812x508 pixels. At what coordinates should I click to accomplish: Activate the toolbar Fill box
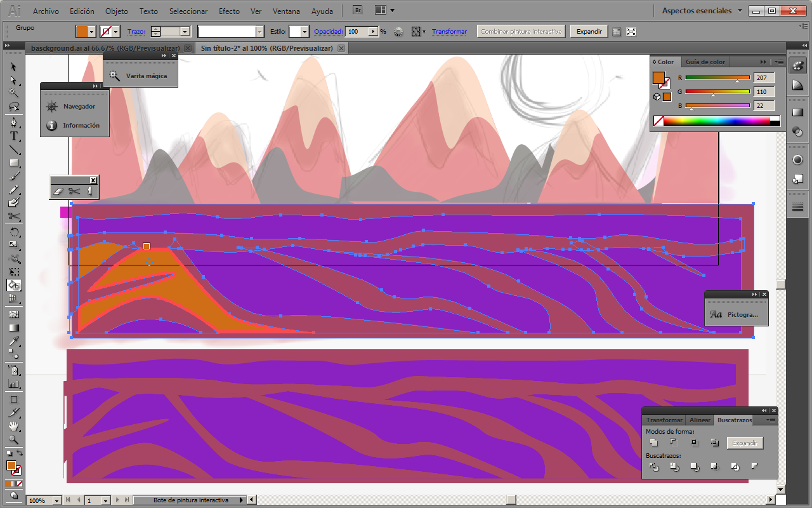(11, 465)
